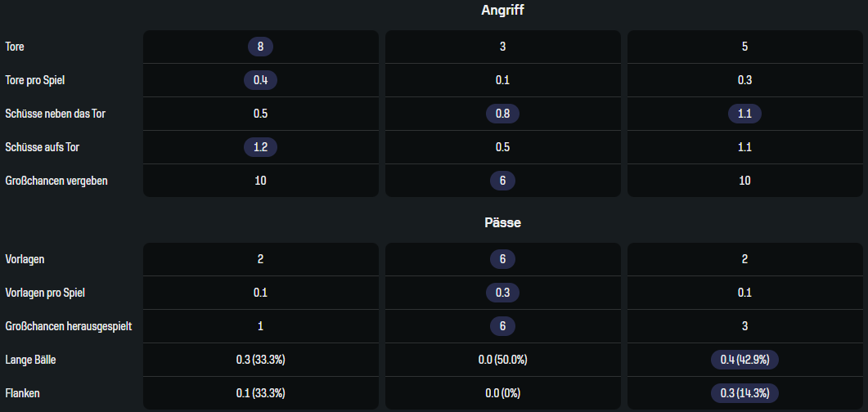Click the highlighted 0.4 (42.9%) Lange Bälle value
Viewport: 868px width, 412px height.
click(x=744, y=360)
